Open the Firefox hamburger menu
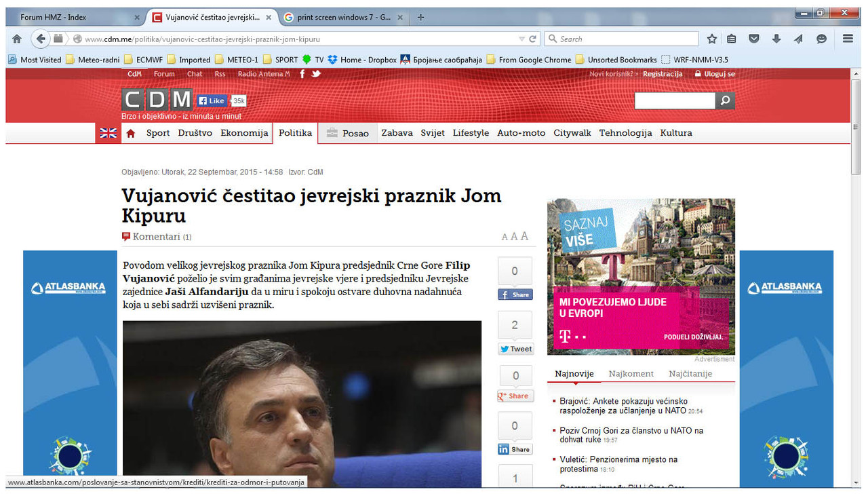 point(848,39)
